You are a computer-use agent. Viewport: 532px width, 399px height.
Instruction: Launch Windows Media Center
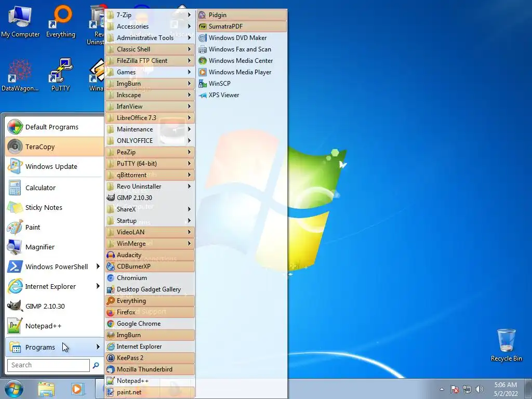242,61
